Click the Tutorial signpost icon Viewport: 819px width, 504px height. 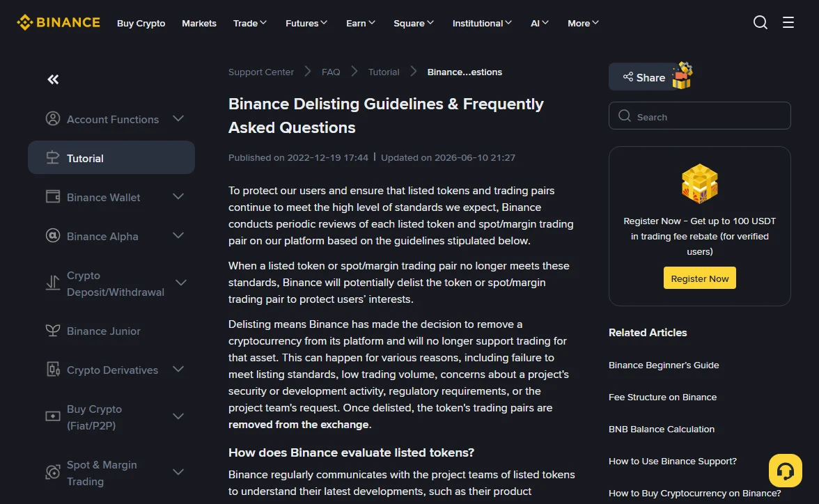point(53,158)
